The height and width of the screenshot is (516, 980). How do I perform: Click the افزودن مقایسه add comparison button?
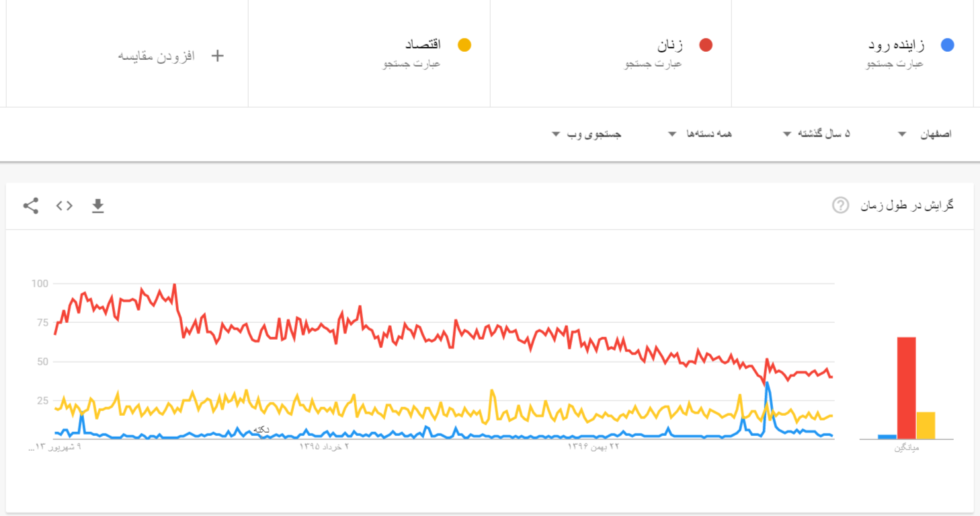pos(157,56)
